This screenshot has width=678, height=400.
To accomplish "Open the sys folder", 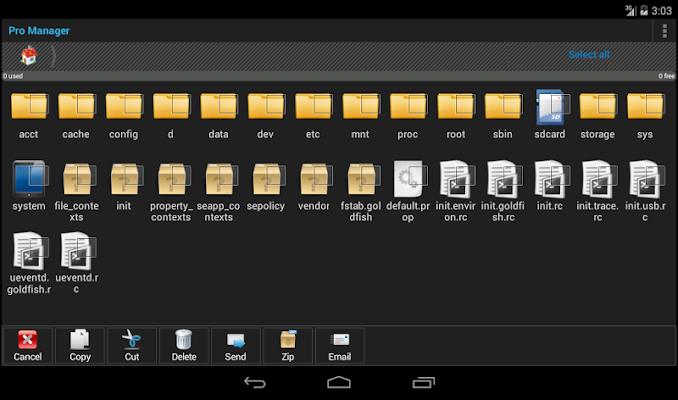I will point(645,115).
